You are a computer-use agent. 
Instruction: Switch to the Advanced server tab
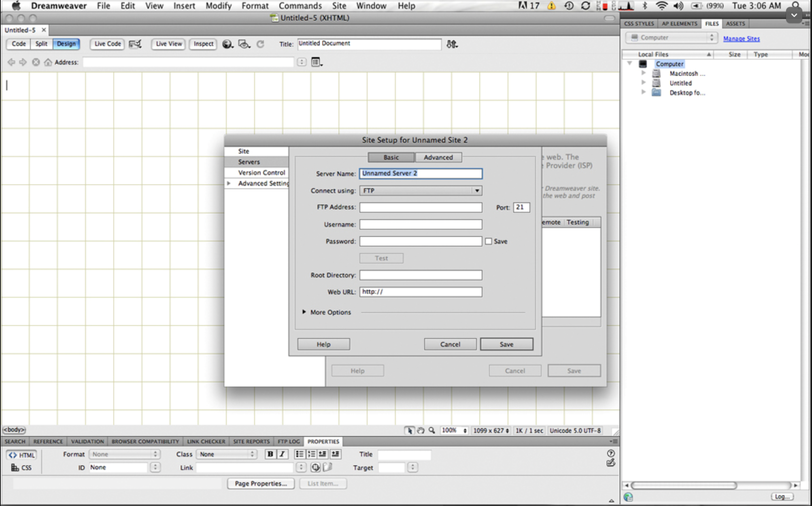[438, 157]
